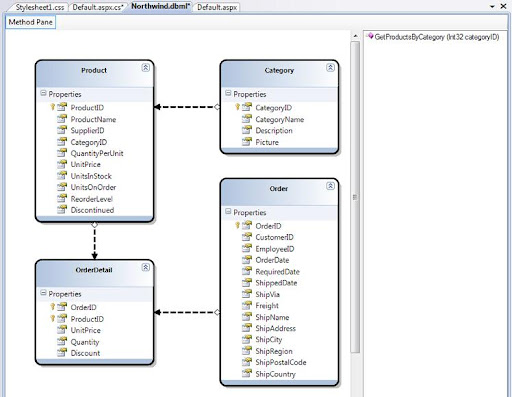Click the Method Pane button
Screen dimensions: 512x397
[31, 22]
